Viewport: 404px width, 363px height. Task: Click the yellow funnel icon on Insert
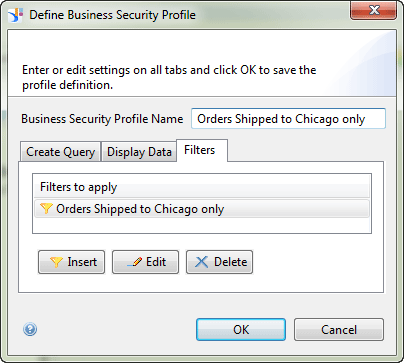click(56, 262)
